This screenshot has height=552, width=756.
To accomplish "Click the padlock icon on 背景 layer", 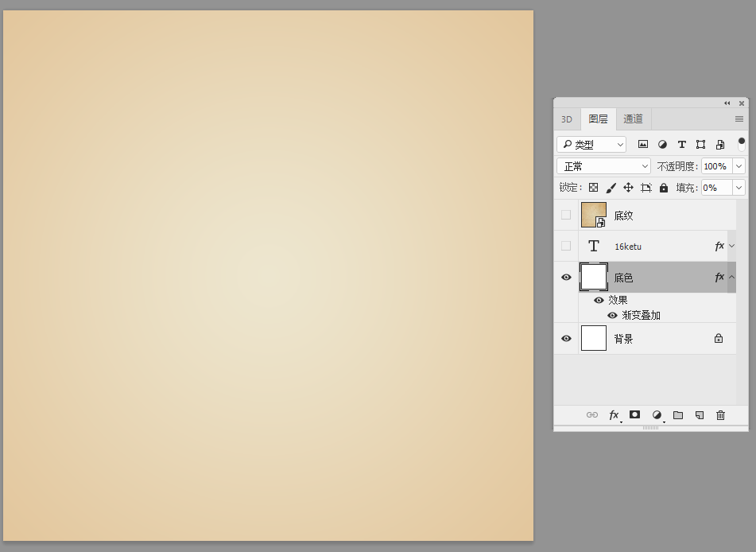I will pos(719,338).
